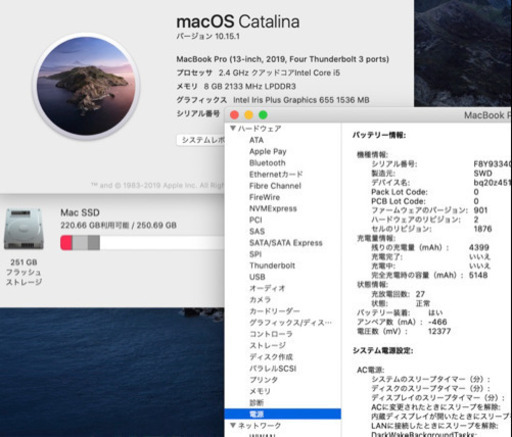The image size is (512, 437).
Task: Click Intel Iris Plus Graphics 655 line
Action: click(x=273, y=100)
